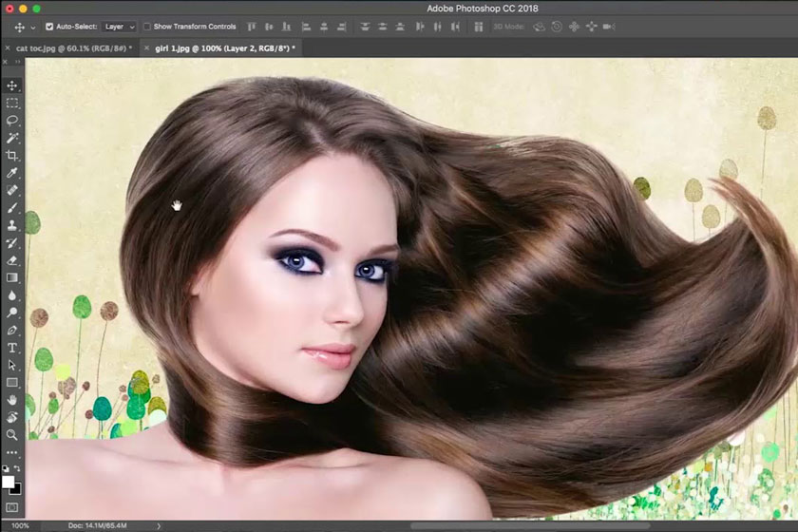Click the Align Left Edges icon
The height and width of the screenshot is (532, 798).
306,27
